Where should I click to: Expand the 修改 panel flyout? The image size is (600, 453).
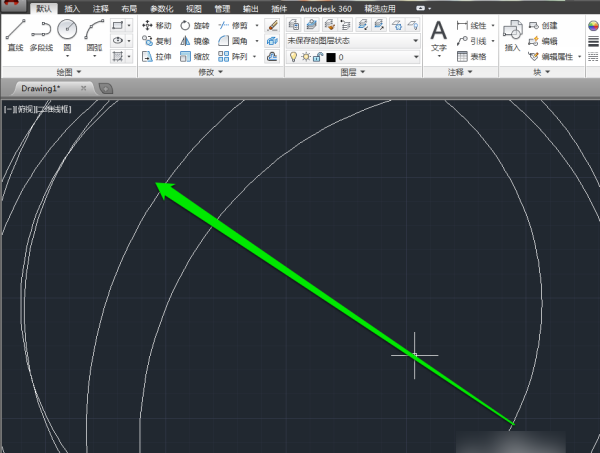[x=211, y=73]
